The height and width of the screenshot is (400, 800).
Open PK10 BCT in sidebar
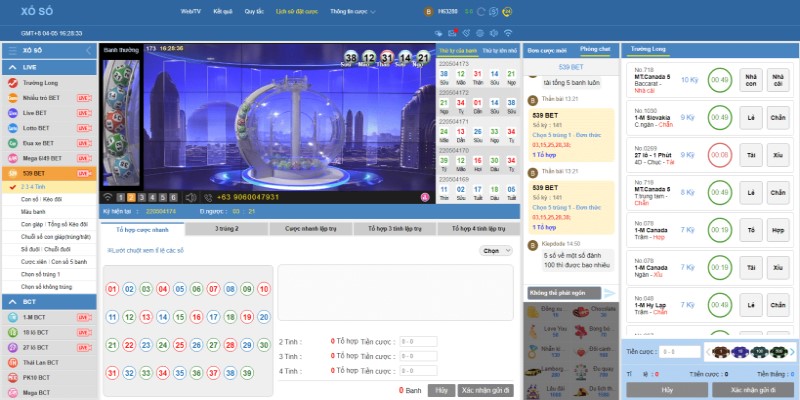(49, 378)
